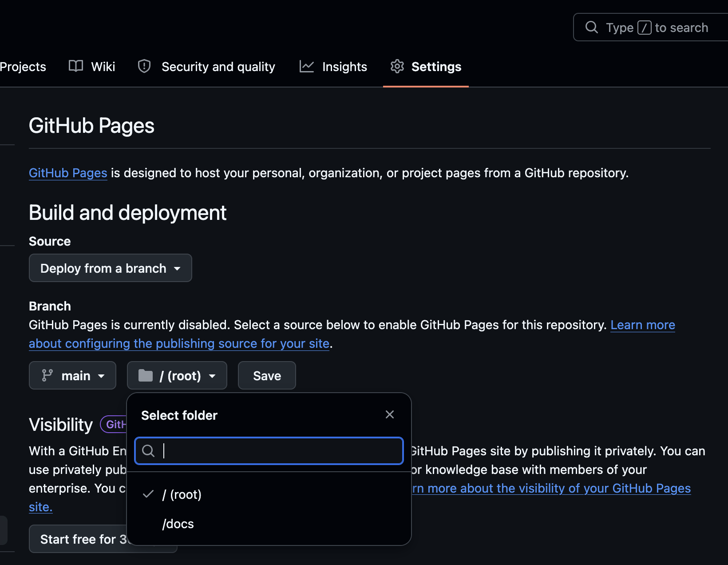
Task: Click the folder icon in root selector
Action: 146,375
